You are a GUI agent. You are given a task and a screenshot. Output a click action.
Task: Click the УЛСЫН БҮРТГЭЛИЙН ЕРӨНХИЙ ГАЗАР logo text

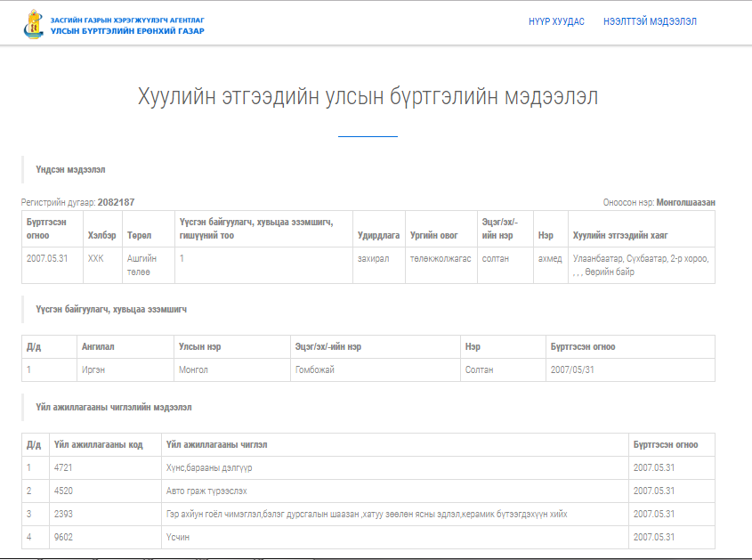[x=127, y=30]
